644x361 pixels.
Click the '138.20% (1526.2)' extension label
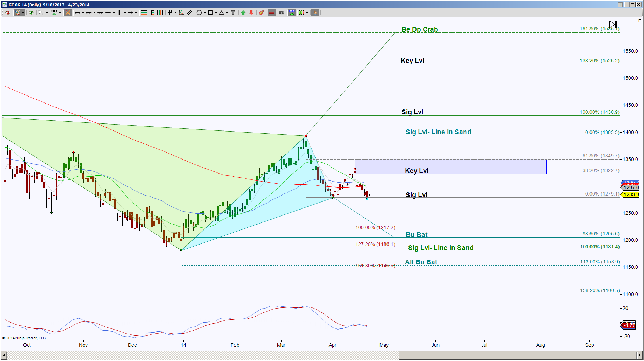point(600,61)
